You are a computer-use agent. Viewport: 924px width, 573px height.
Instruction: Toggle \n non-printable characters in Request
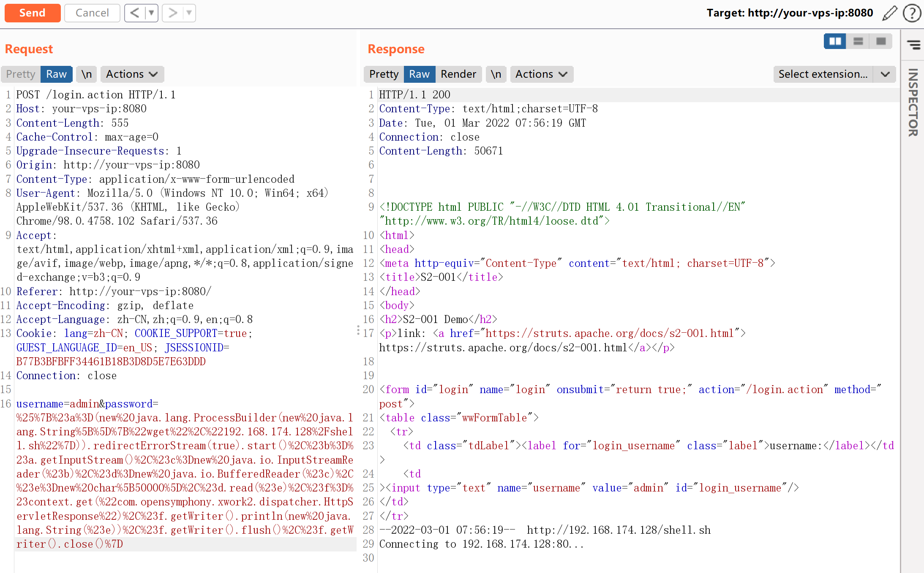pyautogui.click(x=87, y=74)
